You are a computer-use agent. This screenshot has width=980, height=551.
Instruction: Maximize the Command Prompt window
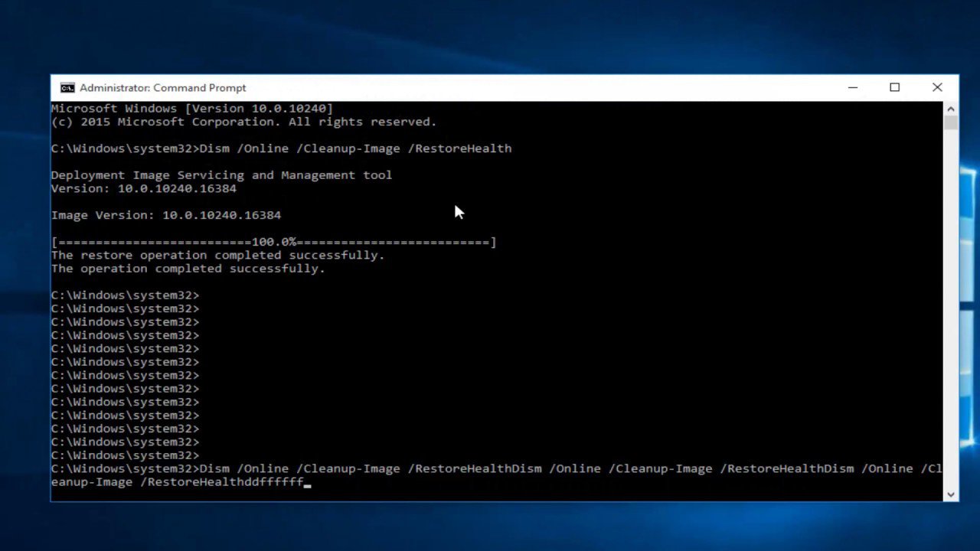(x=894, y=87)
